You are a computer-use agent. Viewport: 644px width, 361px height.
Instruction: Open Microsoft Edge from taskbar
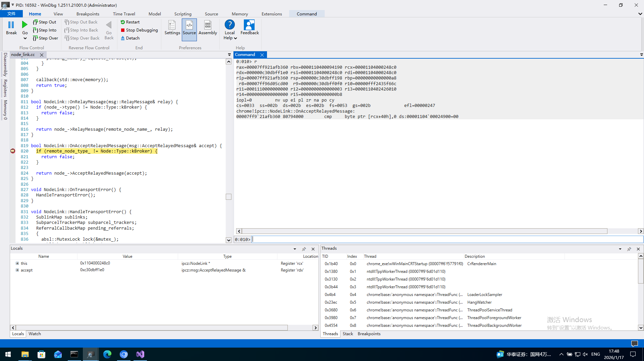pyautogui.click(x=107, y=354)
